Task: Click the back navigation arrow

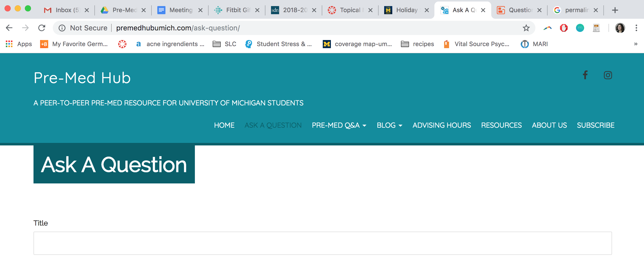Action: [x=9, y=28]
